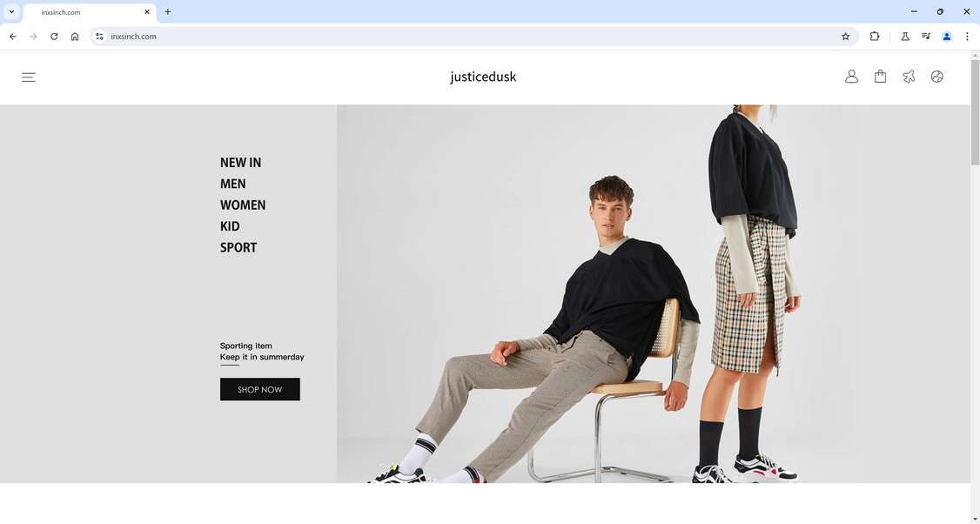Viewport: 980px width, 524px height.
Task: Bookmark this page with the star icon
Action: pos(846,37)
